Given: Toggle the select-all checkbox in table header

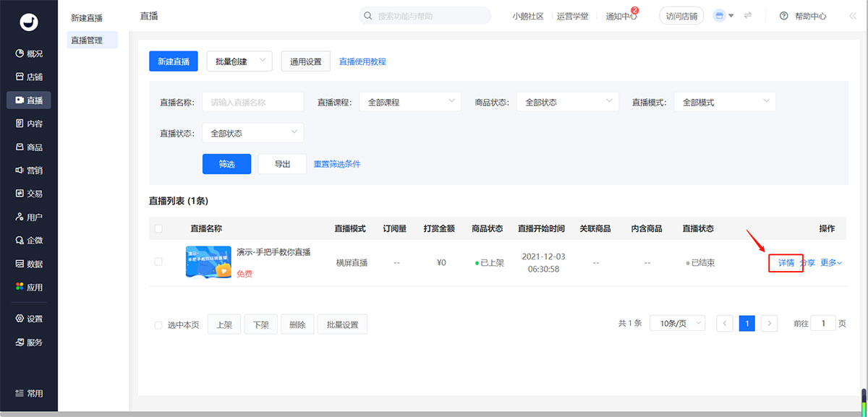Looking at the screenshot, I should click(158, 228).
